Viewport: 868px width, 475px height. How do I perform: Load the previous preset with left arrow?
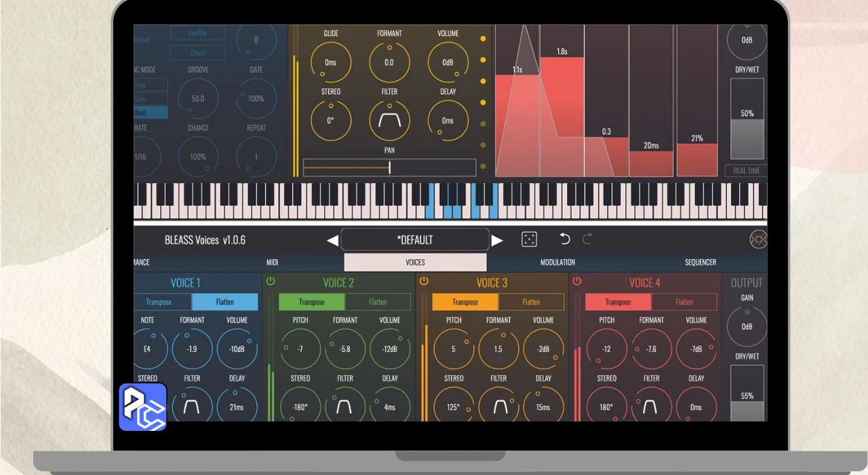tap(332, 240)
